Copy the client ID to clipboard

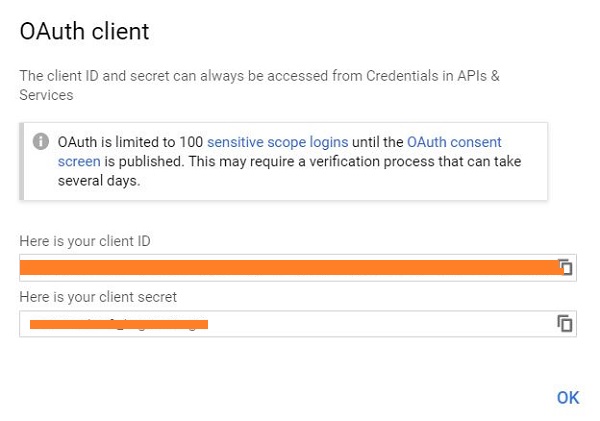point(565,267)
